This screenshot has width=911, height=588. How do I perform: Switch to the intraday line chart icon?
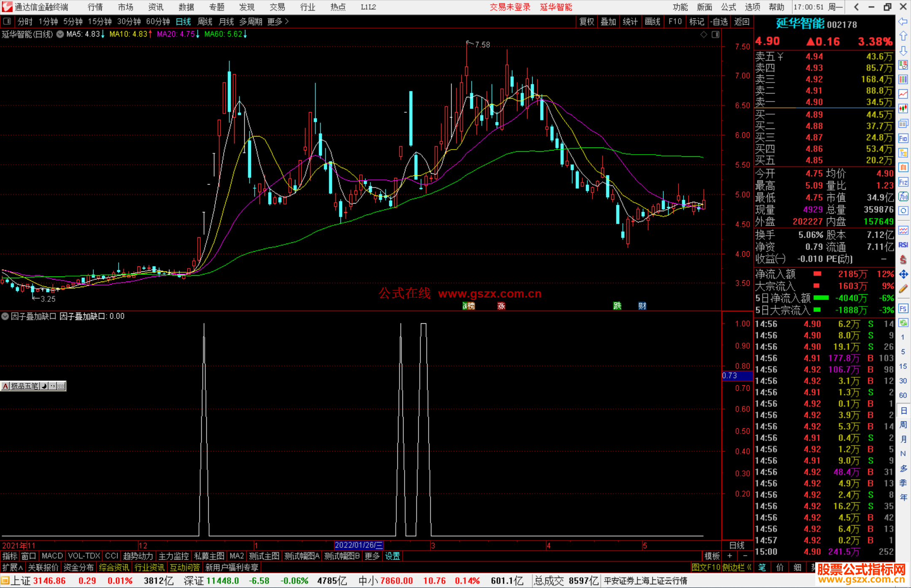coord(903,94)
